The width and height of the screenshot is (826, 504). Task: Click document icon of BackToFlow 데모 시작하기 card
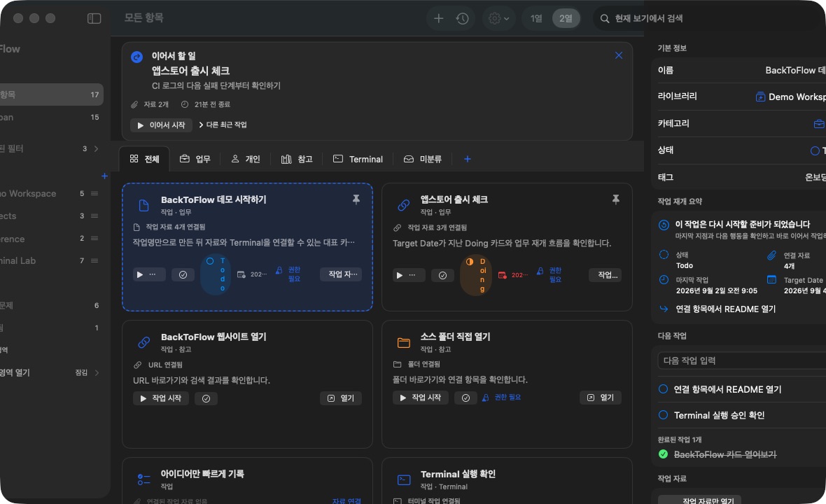(x=143, y=205)
